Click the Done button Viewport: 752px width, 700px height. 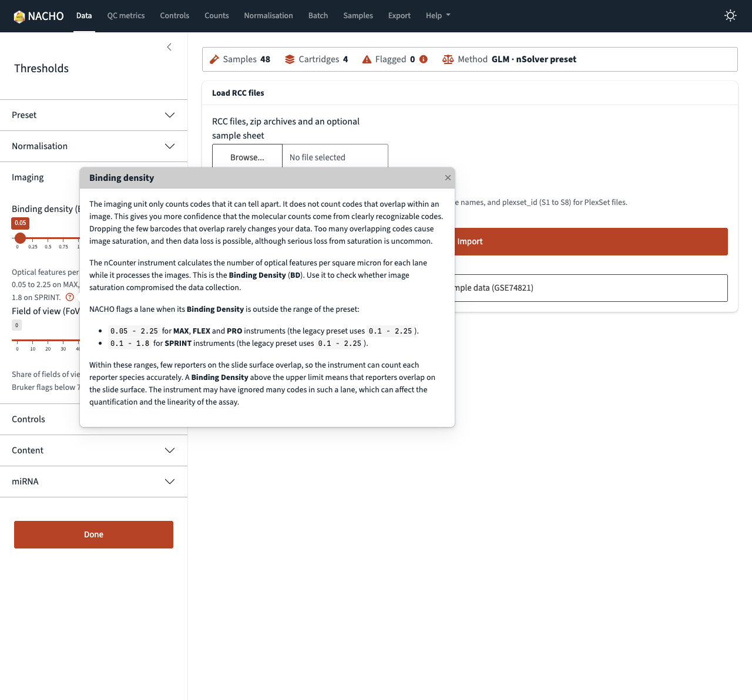pyautogui.click(x=93, y=534)
